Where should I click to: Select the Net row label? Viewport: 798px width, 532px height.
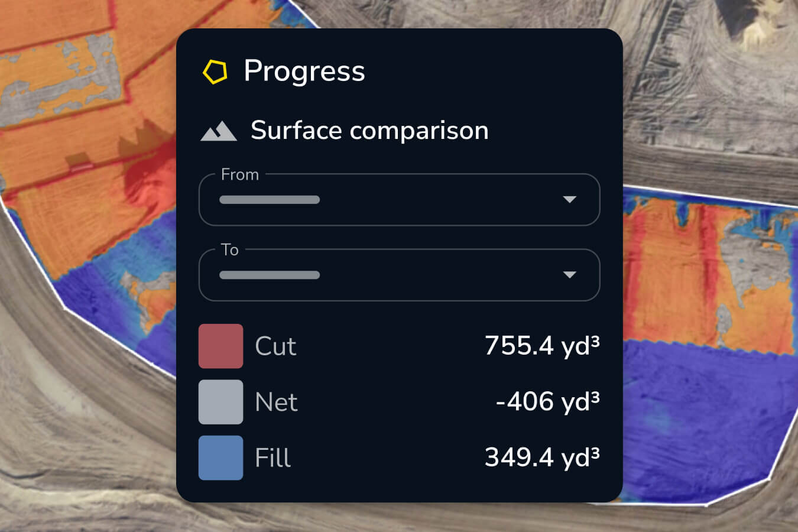click(x=277, y=402)
